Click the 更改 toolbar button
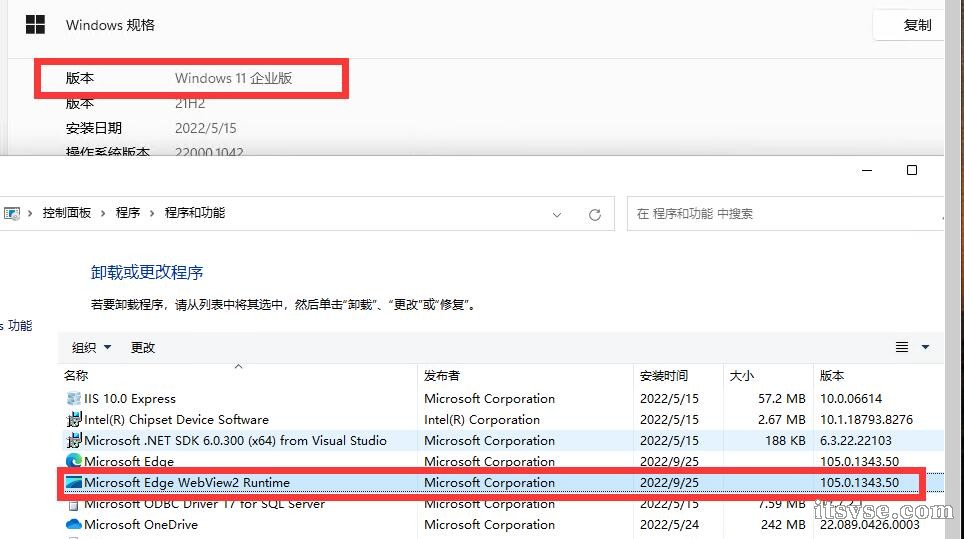Image resolution: width=964 pixels, height=539 pixels. [143, 347]
